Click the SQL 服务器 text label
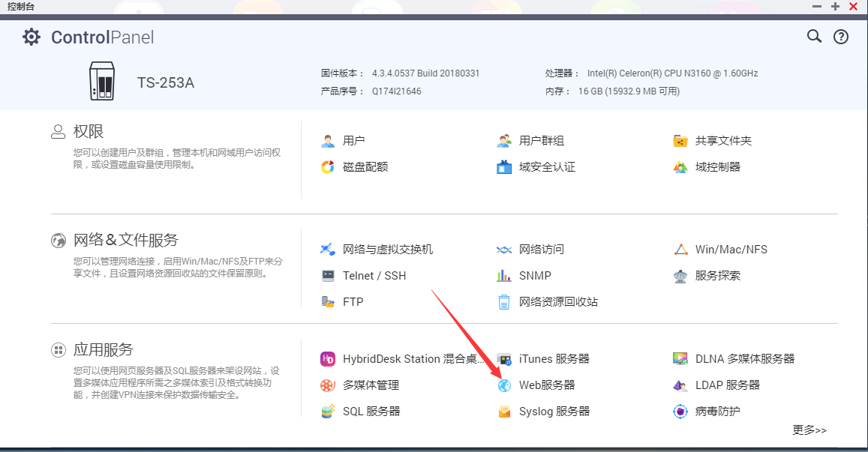868x452 pixels. pos(371,412)
